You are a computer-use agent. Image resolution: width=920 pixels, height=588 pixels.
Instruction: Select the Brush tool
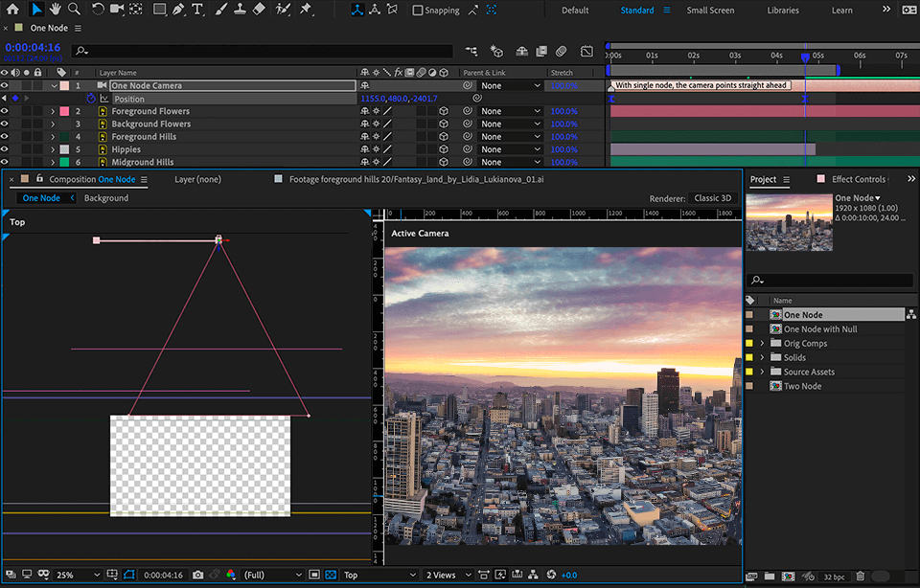pyautogui.click(x=222, y=10)
